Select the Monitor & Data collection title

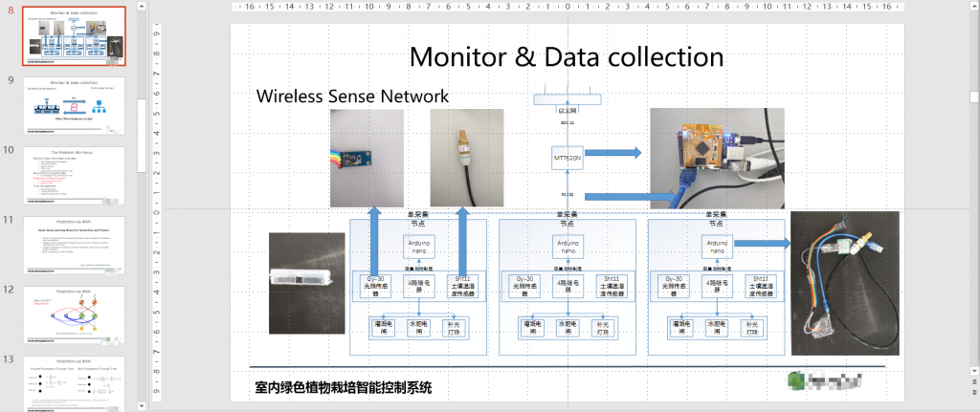coord(567,56)
